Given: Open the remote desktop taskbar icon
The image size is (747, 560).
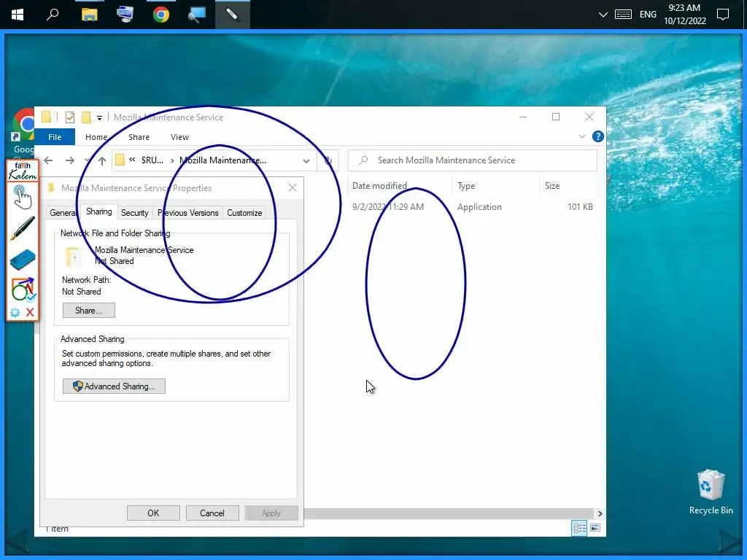Looking at the screenshot, I should (x=196, y=15).
